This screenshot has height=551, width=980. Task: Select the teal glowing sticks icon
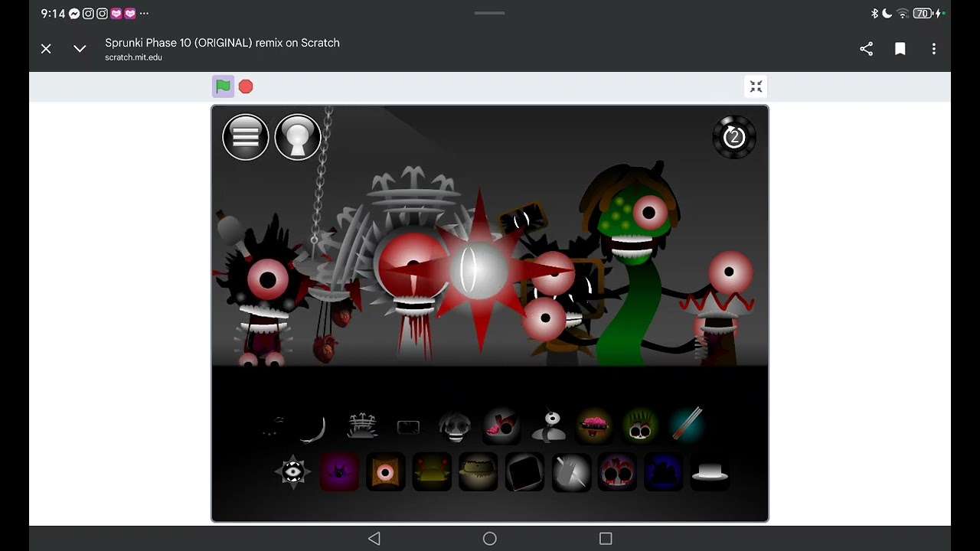(686, 425)
